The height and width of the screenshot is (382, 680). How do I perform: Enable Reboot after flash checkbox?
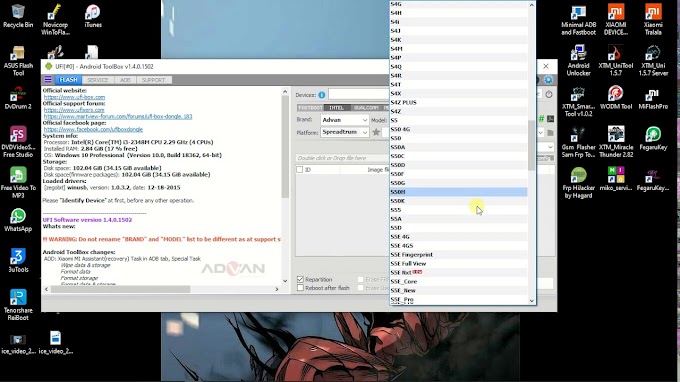click(x=300, y=287)
